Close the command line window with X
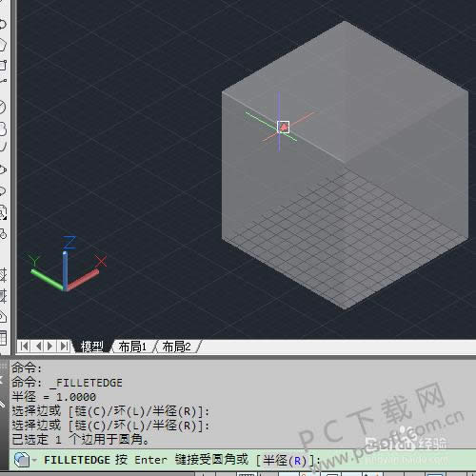The height and width of the screenshot is (476, 476). (x=2, y=379)
